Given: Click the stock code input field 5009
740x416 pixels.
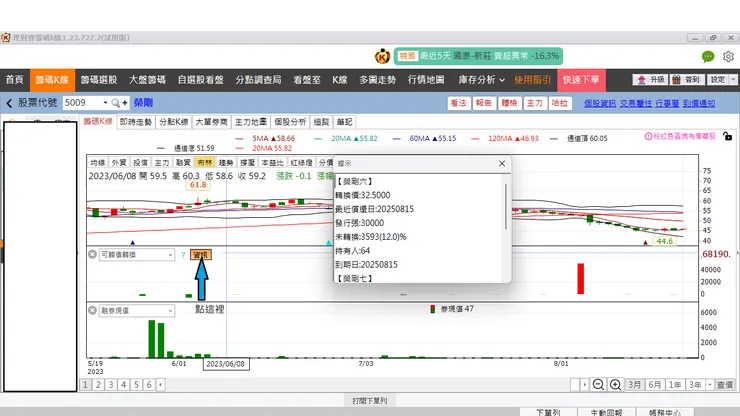Looking at the screenshot, I should coord(81,102).
